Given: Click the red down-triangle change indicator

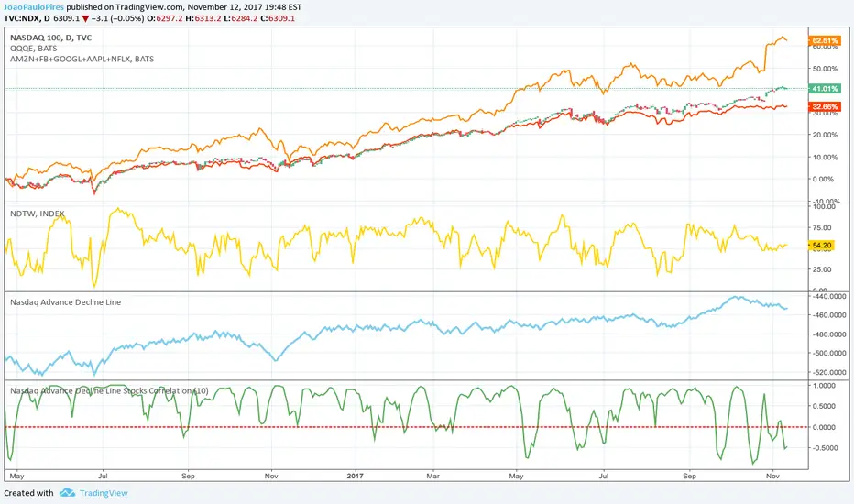Looking at the screenshot, I should click(85, 18).
